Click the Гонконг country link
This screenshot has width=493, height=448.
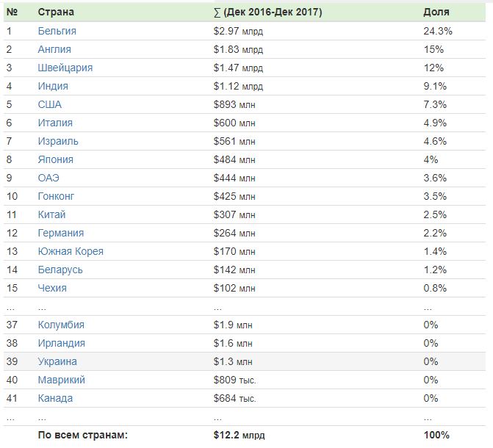[x=56, y=196]
